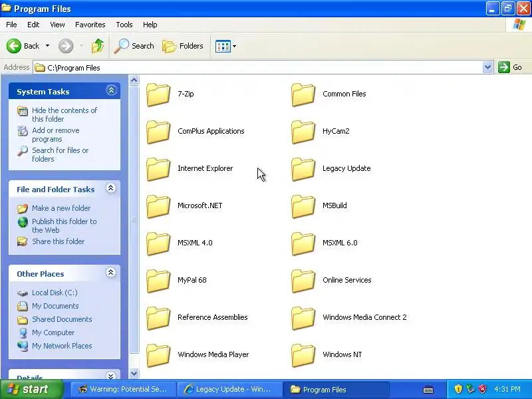
Task: Open the Help menu
Action: 150,25
